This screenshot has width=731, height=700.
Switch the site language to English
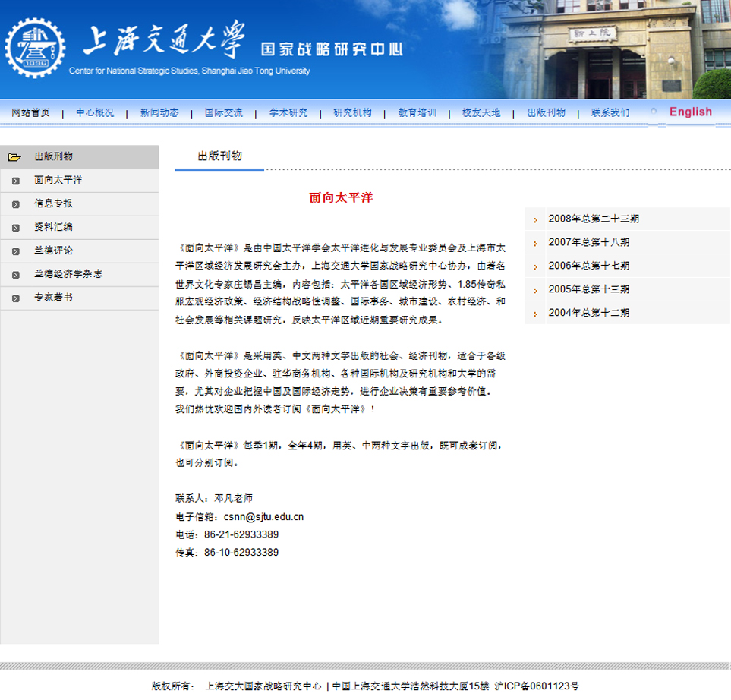[x=691, y=112]
